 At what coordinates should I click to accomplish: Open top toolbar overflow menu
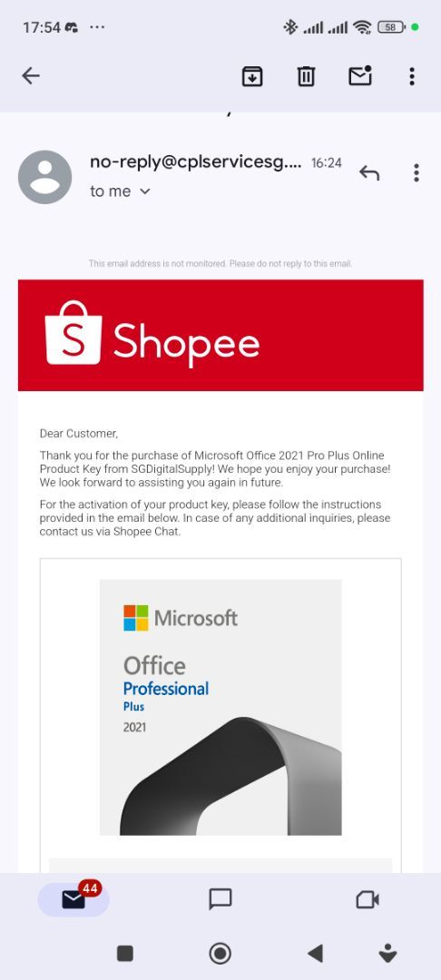point(412,76)
